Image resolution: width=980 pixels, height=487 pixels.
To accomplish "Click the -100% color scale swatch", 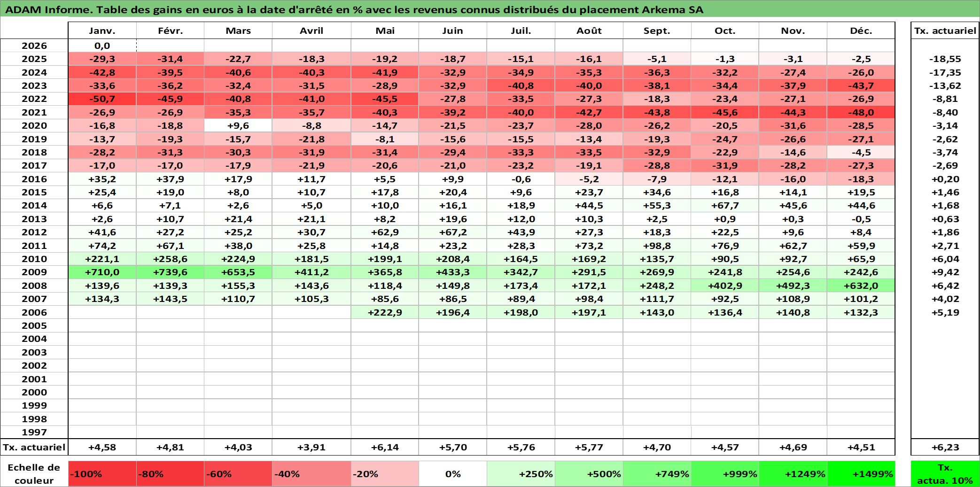I will pyautogui.click(x=102, y=474).
